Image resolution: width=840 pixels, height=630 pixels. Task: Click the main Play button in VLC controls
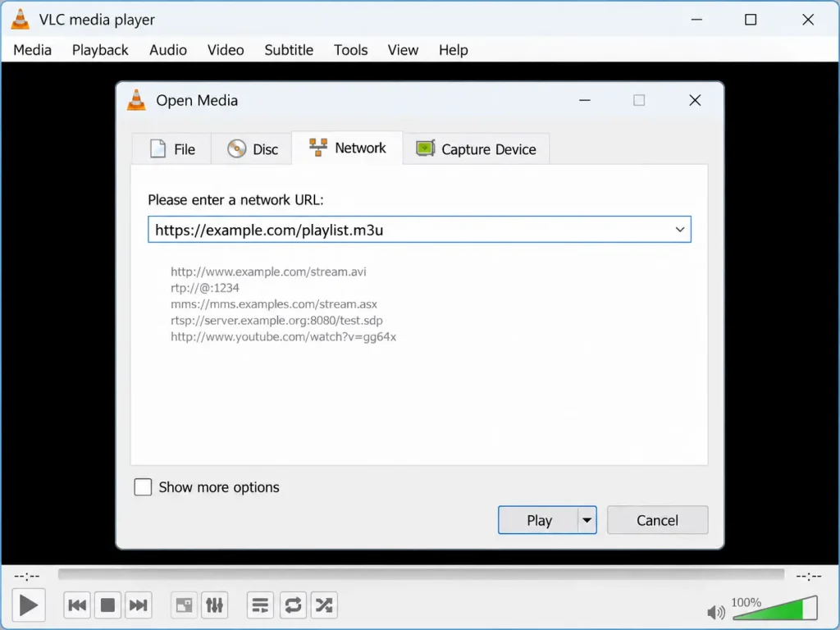(x=28, y=606)
